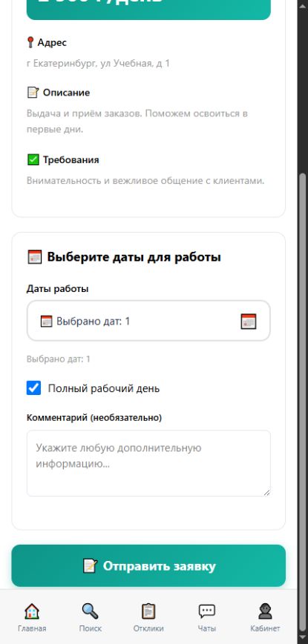Image resolution: width=308 pixels, height=644 pixels.
Task: Focus the Комментарий text area
Action: tap(148, 463)
